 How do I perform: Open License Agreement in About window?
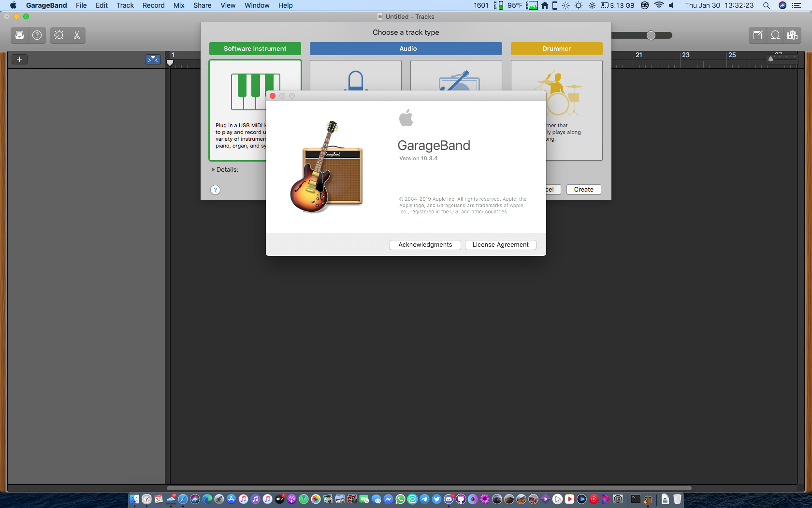[501, 245]
